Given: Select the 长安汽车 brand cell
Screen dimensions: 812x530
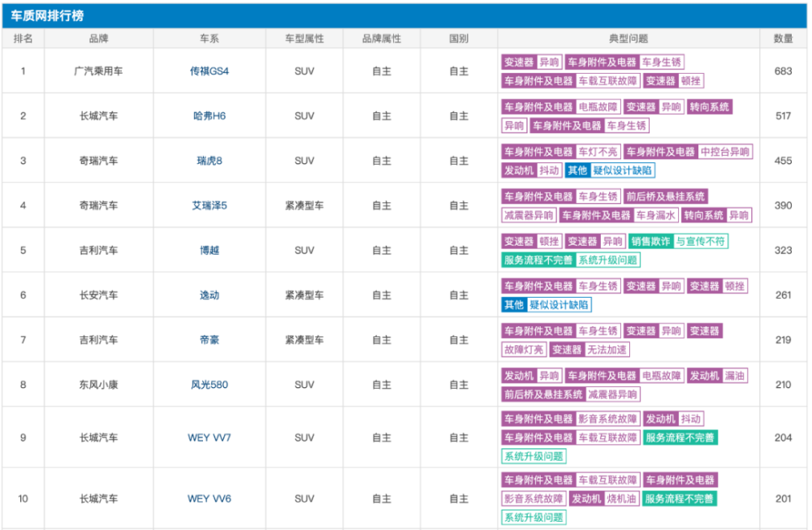Looking at the screenshot, I should [98, 295].
